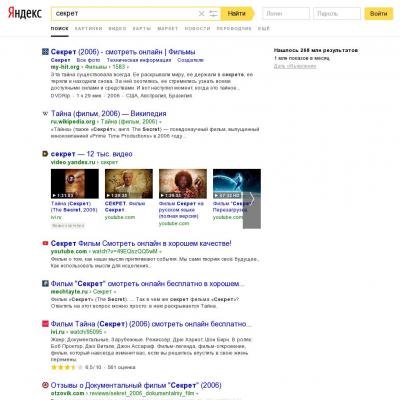
Task: Open the Карты tab
Action: tap(142, 29)
